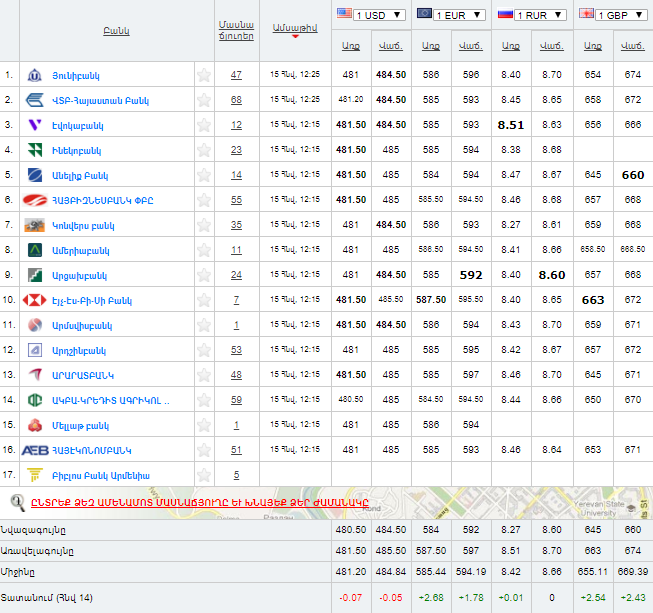Toggle favorite star for VTB-Armenia Bank
The image size is (653, 613).
tap(204, 100)
